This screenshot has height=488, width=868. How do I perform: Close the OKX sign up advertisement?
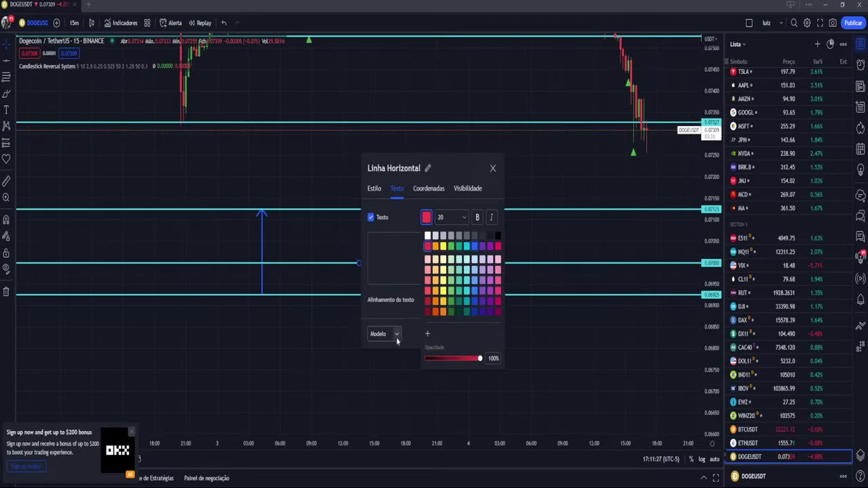pyautogui.click(x=132, y=431)
